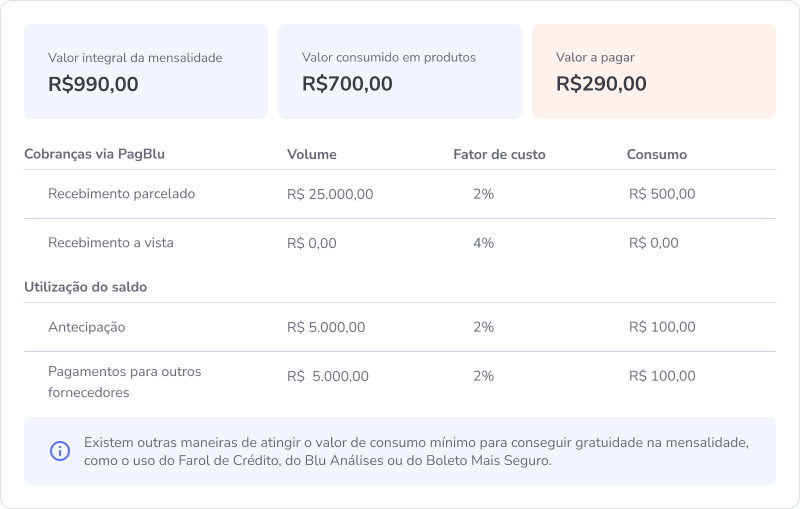Click the R$990,00 amount
The height and width of the screenshot is (509, 800).
coord(93,84)
